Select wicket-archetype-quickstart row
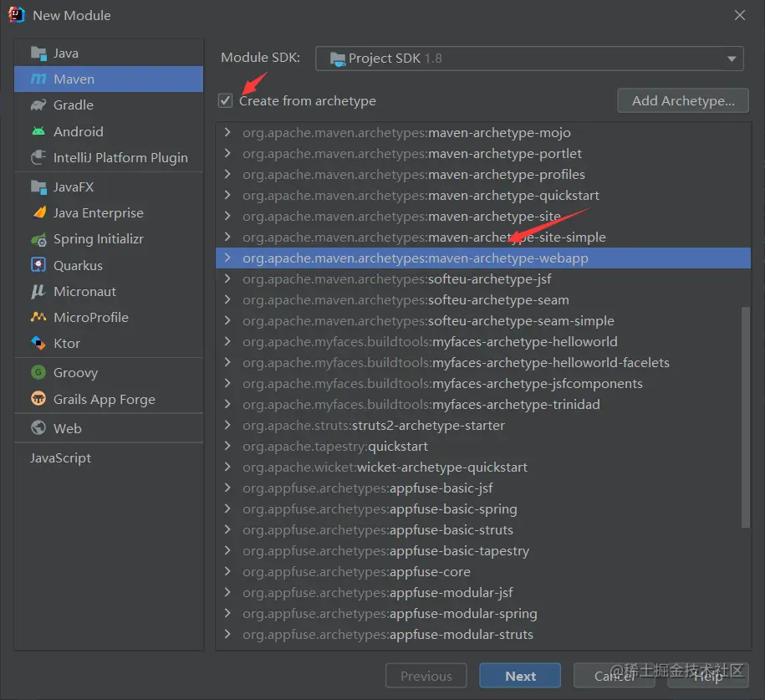This screenshot has height=700, width=765. tap(483, 468)
